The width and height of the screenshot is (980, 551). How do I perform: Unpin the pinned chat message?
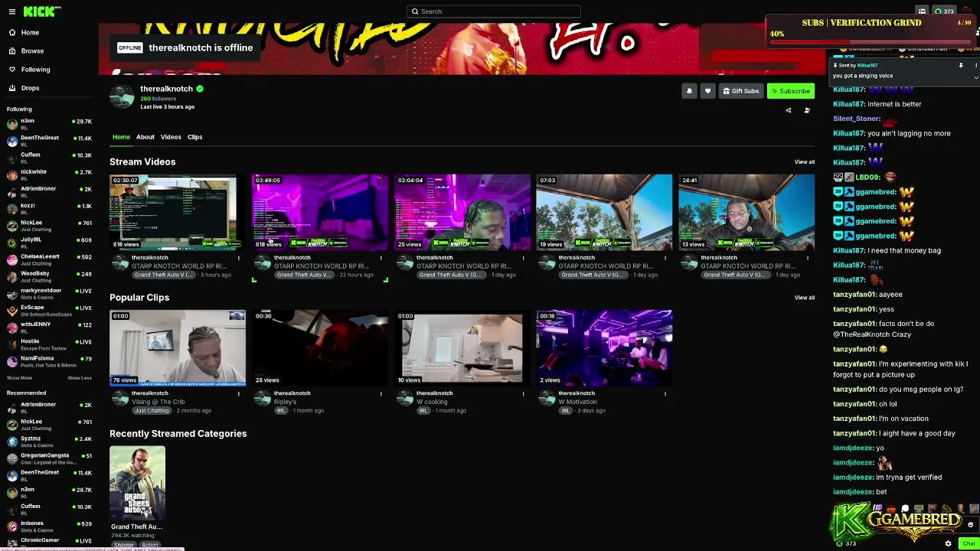pyautogui.click(x=961, y=66)
